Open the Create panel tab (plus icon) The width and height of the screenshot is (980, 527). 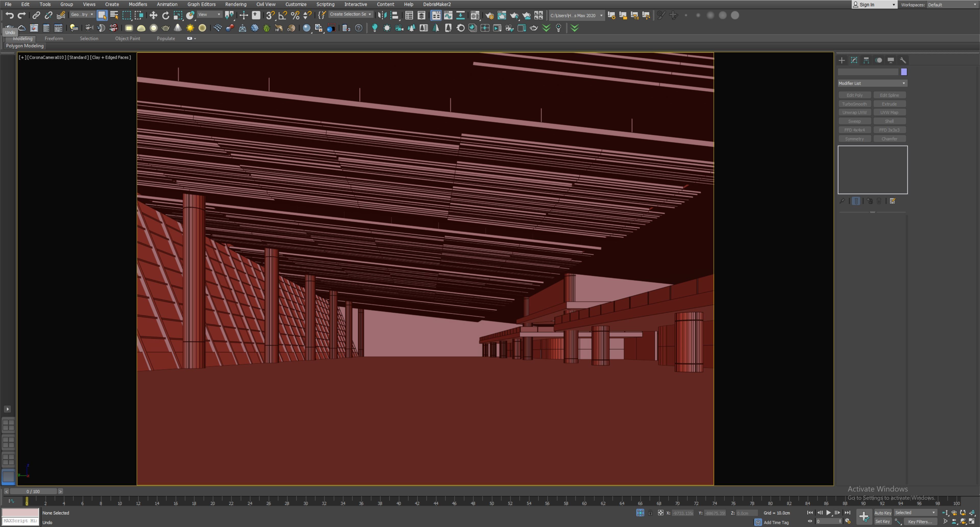click(841, 60)
